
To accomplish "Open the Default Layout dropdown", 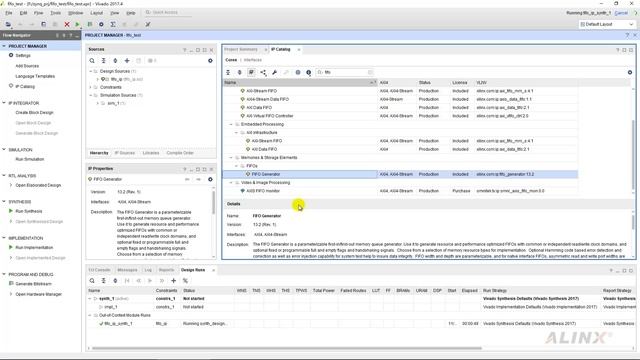I will pyautogui.click(x=607, y=24).
